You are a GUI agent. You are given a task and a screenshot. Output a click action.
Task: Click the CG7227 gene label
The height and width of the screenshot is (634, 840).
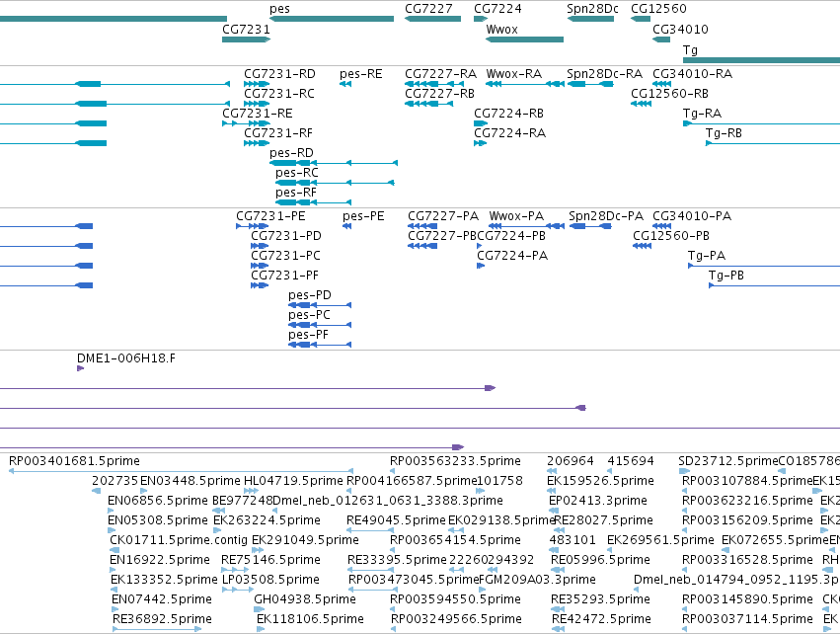pos(428,9)
